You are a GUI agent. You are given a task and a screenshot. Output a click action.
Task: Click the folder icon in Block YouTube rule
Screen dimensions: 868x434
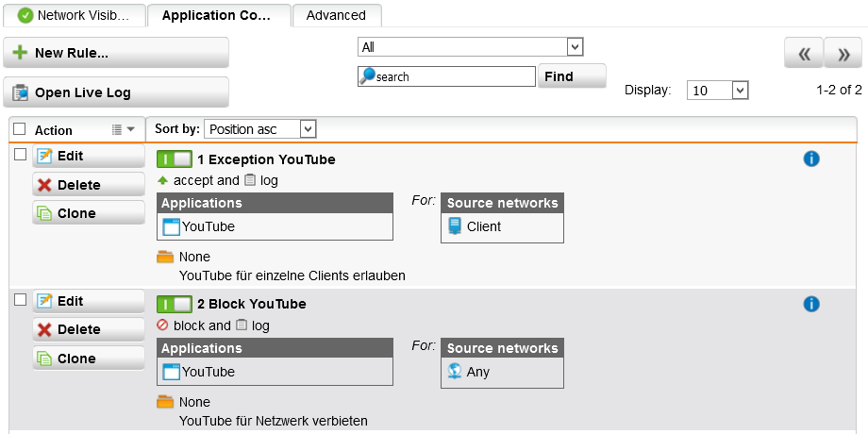tap(165, 402)
